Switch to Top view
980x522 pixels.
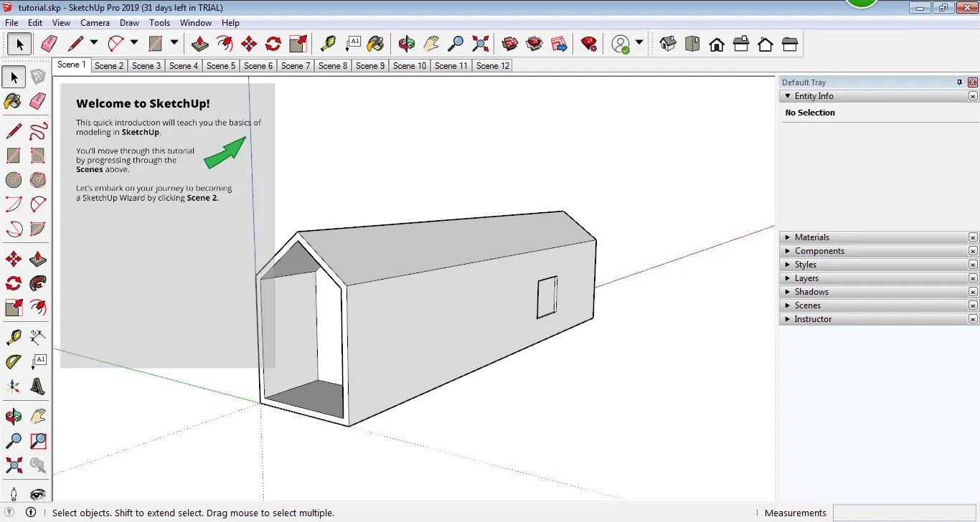coord(692,44)
